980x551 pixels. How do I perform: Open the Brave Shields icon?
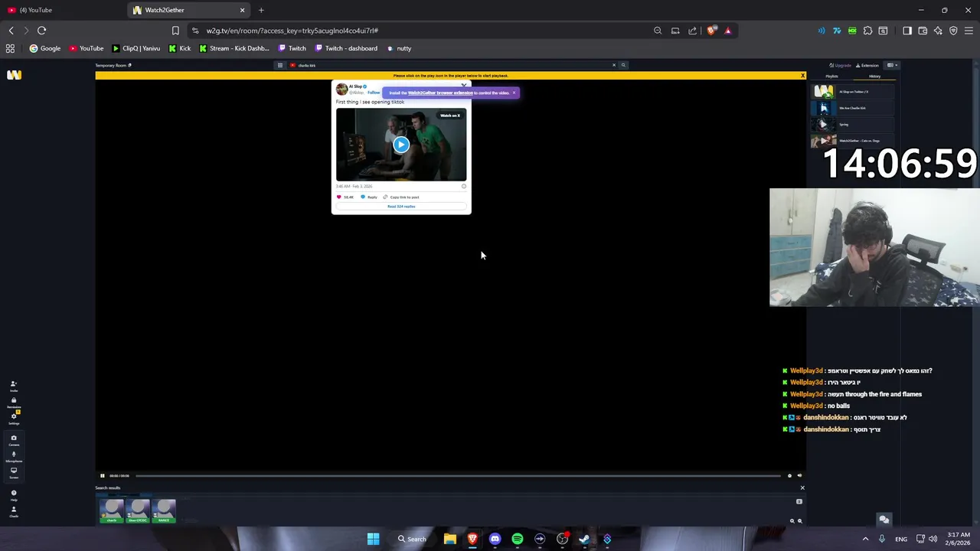point(711,31)
